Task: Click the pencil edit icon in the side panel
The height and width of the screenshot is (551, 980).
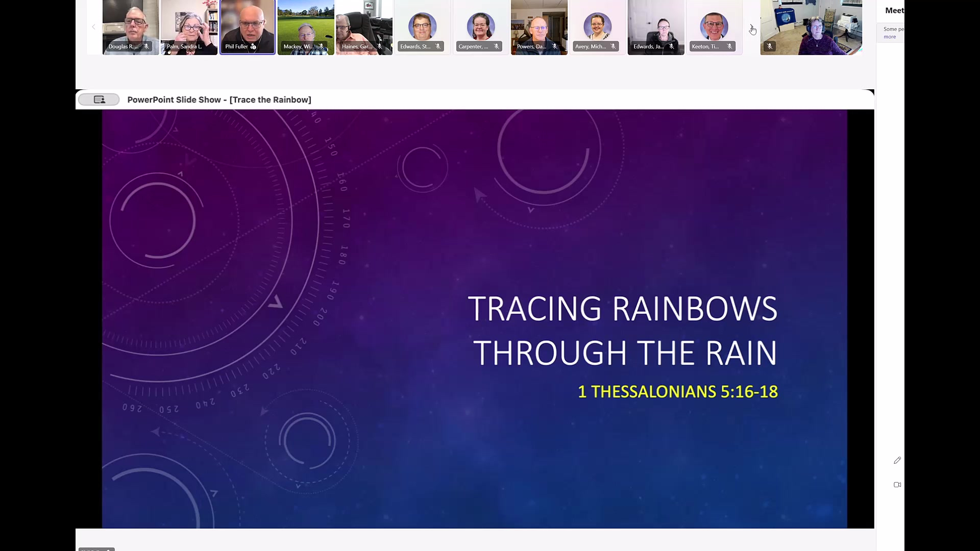Action: point(897,460)
